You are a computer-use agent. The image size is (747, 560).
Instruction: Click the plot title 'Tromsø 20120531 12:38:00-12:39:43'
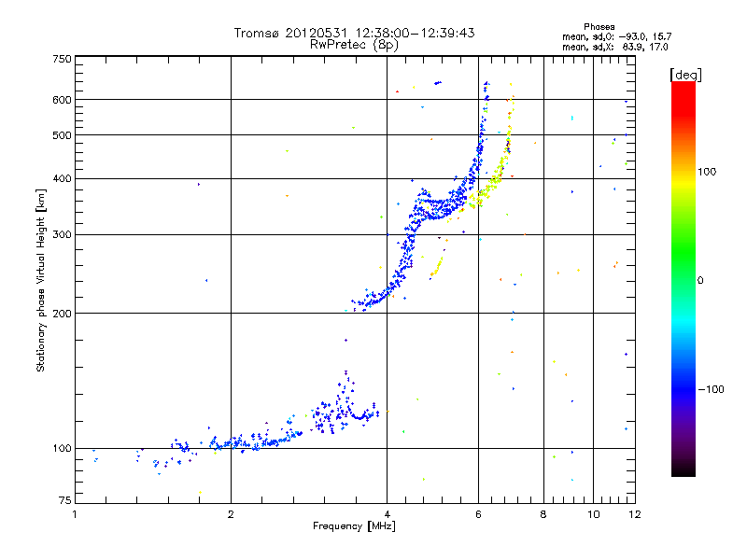pyautogui.click(x=354, y=33)
